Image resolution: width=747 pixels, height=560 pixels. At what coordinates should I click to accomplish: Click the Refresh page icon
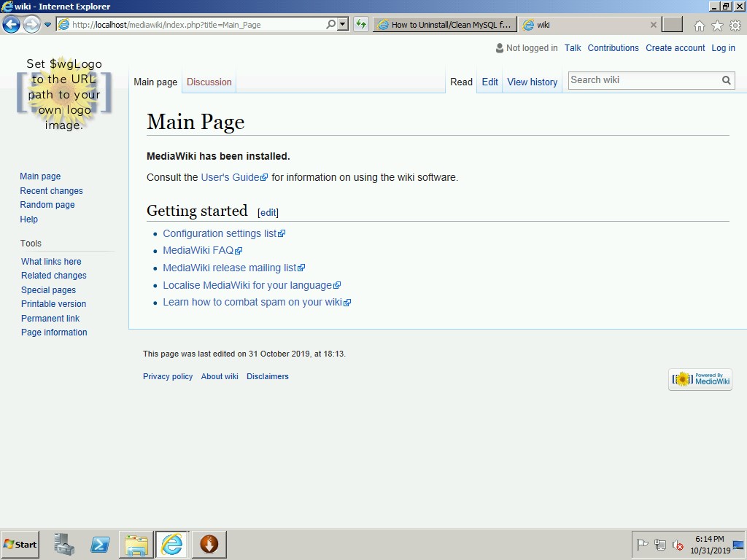point(361,24)
